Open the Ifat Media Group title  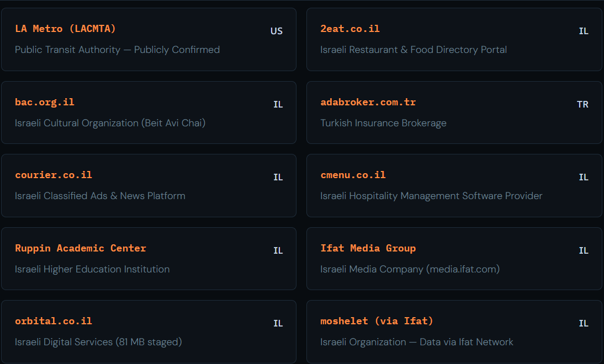coord(368,249)
